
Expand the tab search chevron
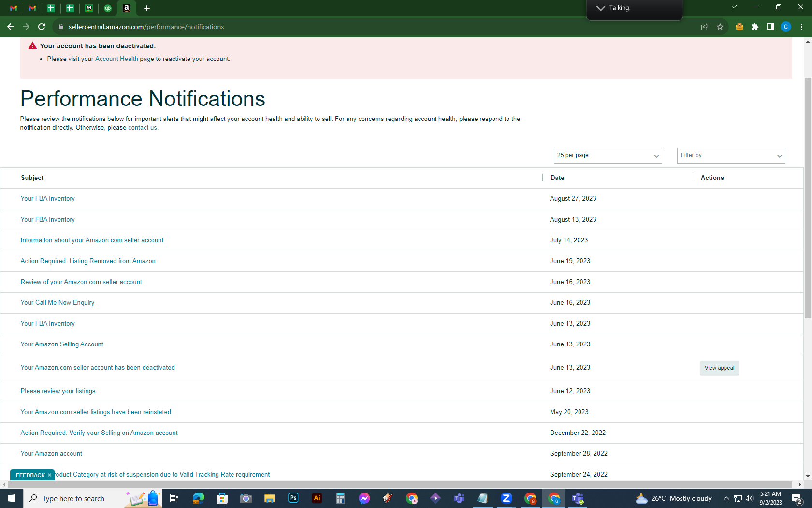coord(734,7)
